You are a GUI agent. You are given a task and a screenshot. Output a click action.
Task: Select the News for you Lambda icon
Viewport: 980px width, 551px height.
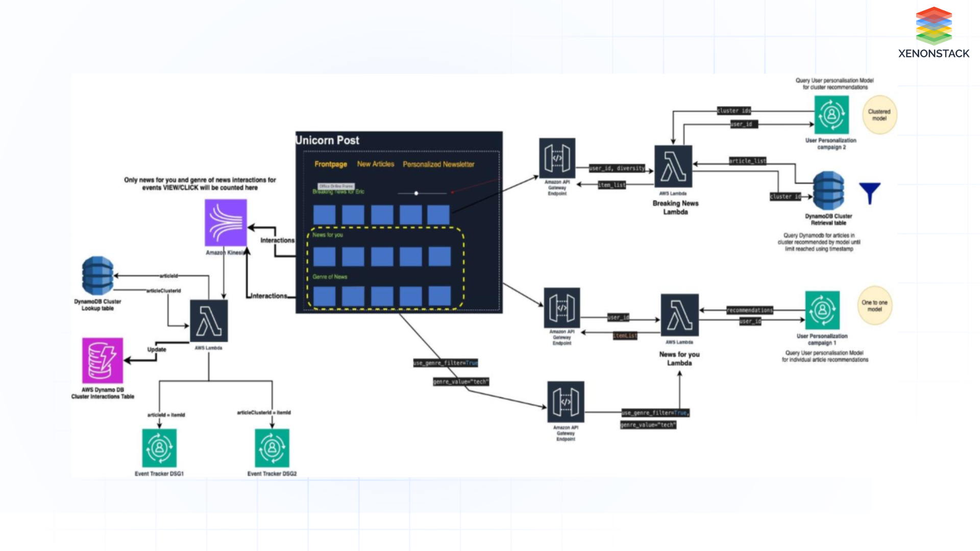point(680,315)
